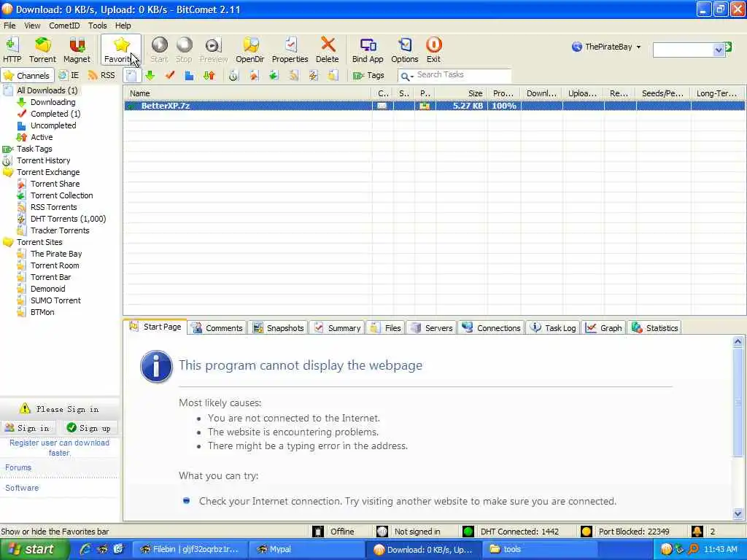Sort by the Size column header
The image size is (747, 560).
click(461, 93)
